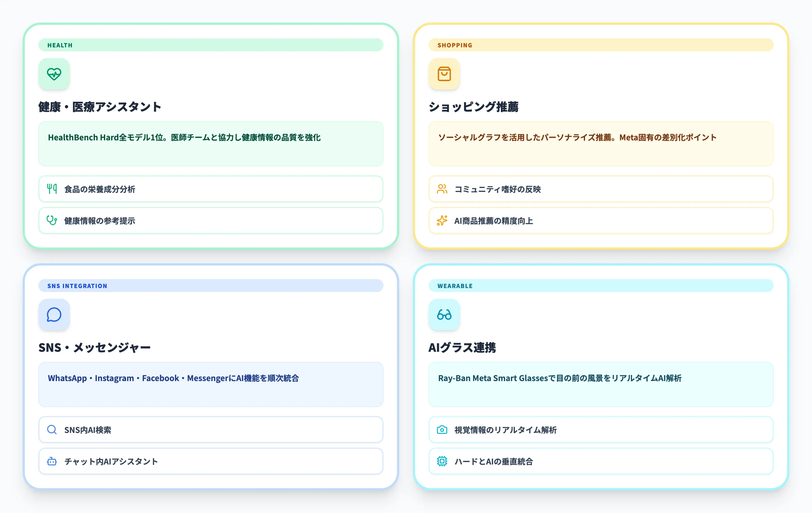Click the shopping bag icon on Shopping card
Screen dimensions: 812x513
coord(444,74)
